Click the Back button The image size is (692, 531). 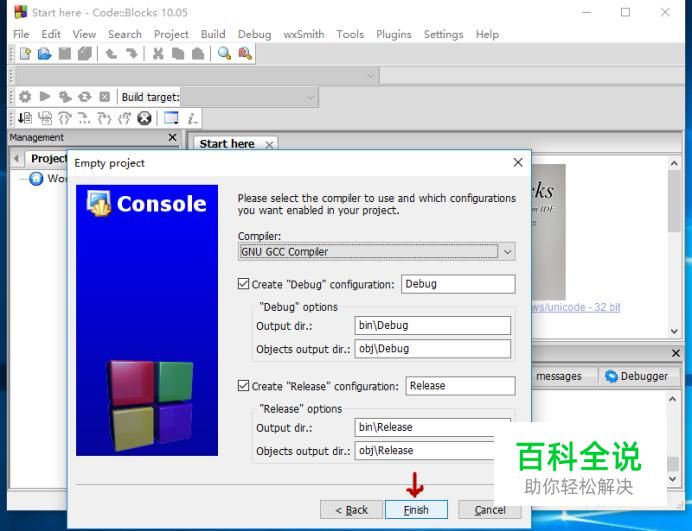coord(351,510)
